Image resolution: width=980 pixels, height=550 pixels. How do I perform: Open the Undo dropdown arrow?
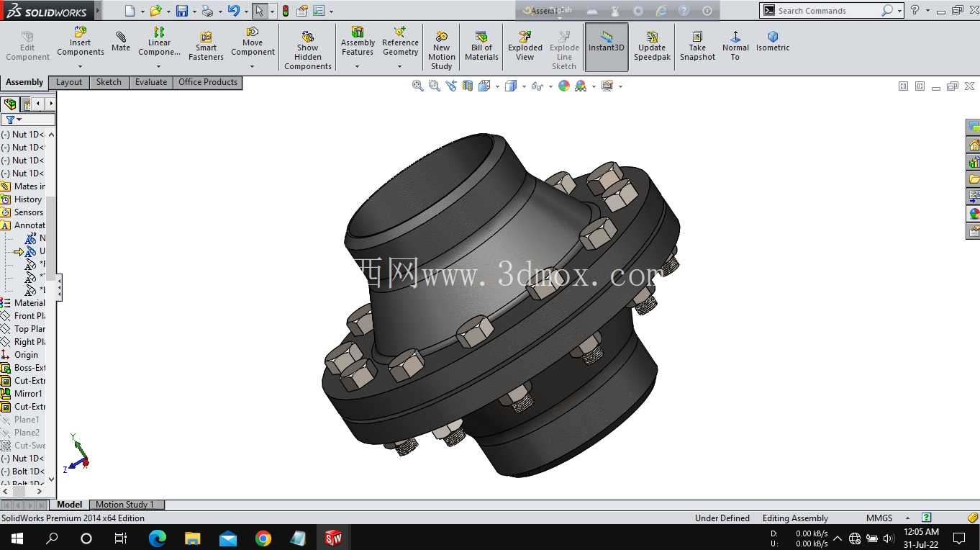pos(245,11)
